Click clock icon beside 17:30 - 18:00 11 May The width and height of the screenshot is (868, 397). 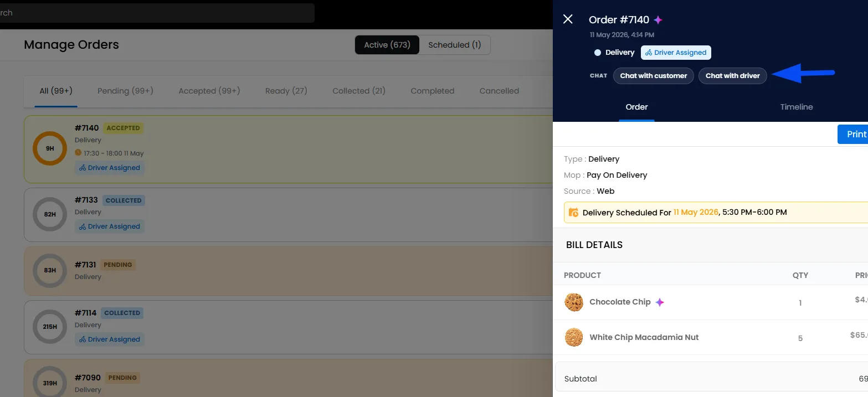[78, 153]
